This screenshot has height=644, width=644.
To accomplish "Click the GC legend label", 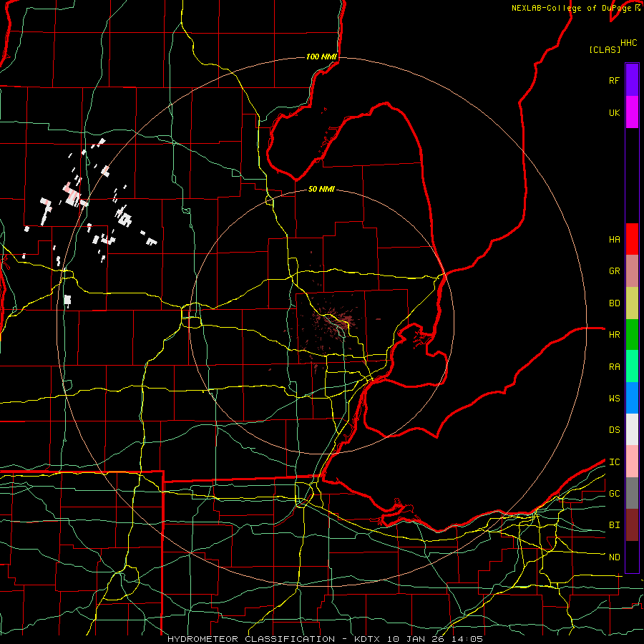I will coord(614,493).
